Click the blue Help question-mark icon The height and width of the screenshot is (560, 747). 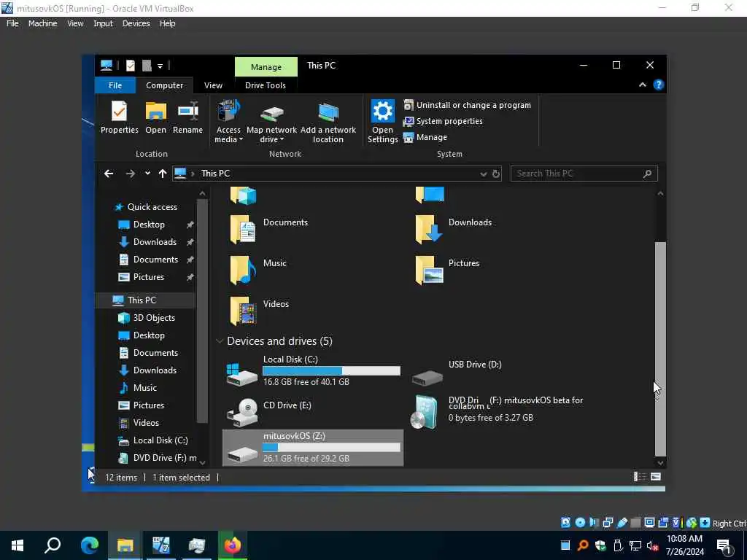(x=659, y=85)
